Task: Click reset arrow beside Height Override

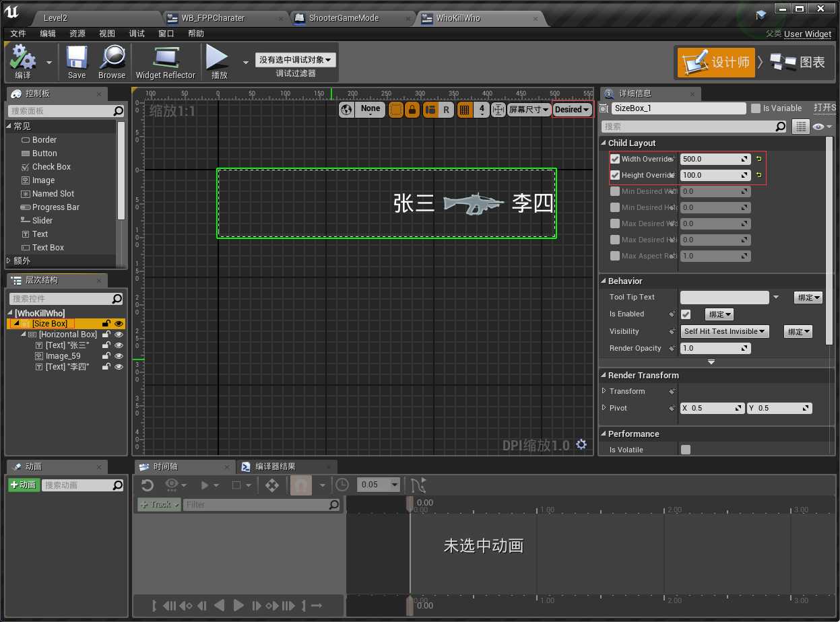Action: pos(758,175)
